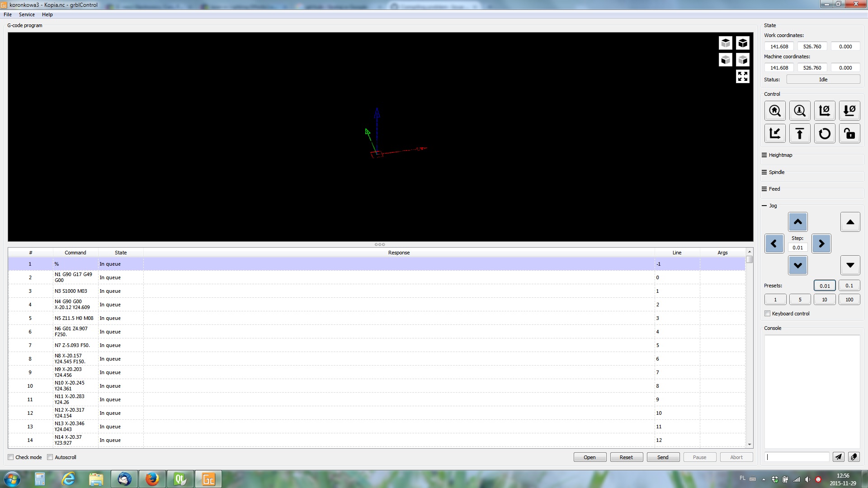Select the jog step preset 10
The width and height of the screenshot is (868, 488).
pos(824,300)
